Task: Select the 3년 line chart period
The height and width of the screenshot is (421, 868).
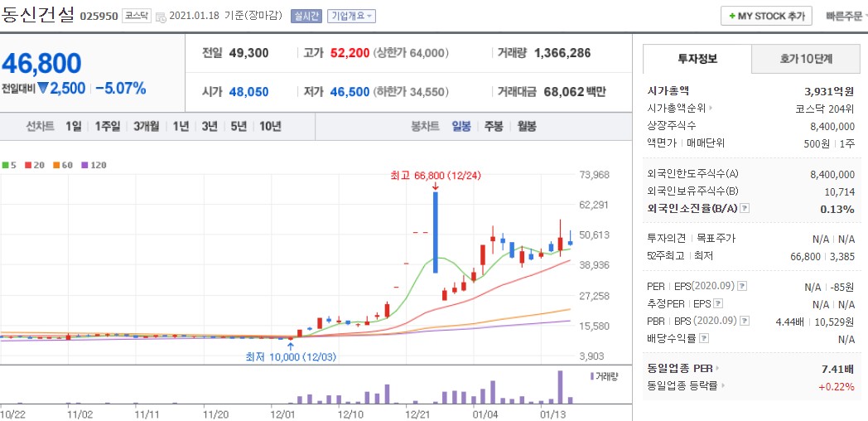Action: click(210, 126)
